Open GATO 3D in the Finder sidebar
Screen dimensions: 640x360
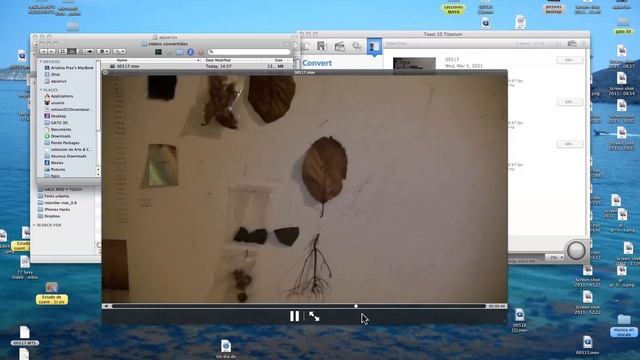click(56, 122)
